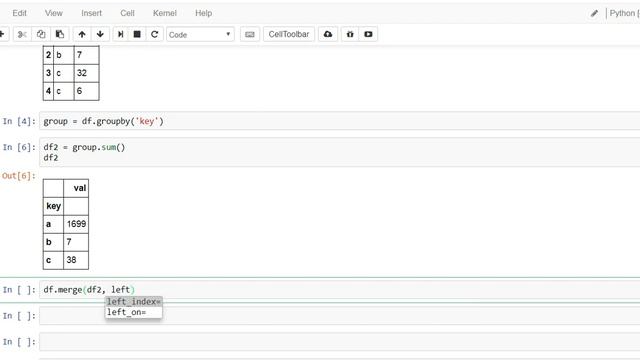Open the Edit menu

click(19, 13)
